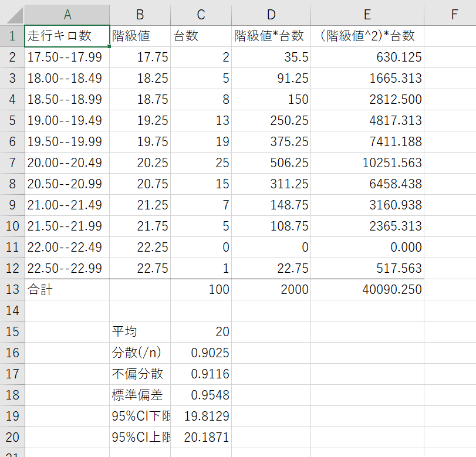The width and height of the screenshot is (476, 457).
Task: Click cell showing 10251.563
Action: point(367,163)
